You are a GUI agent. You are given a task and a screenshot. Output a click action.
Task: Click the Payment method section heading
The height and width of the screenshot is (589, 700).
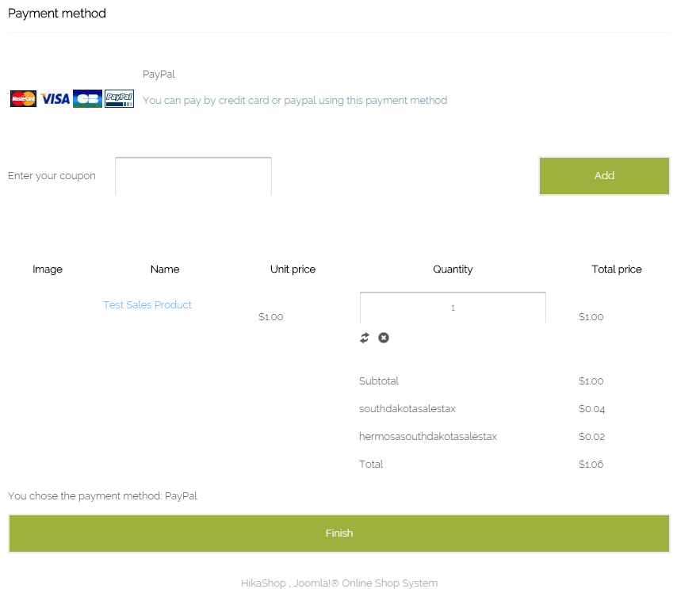point(57,13)
